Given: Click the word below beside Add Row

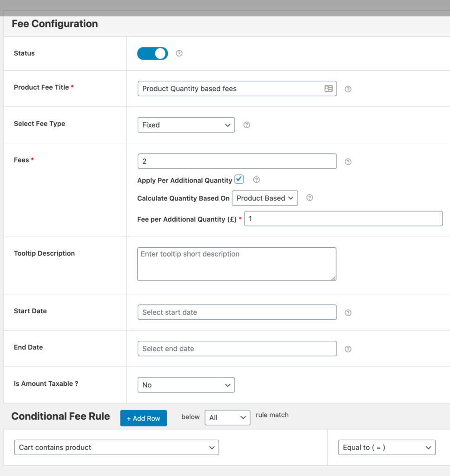Looking at the screenshot, I should tap(191, 417).
